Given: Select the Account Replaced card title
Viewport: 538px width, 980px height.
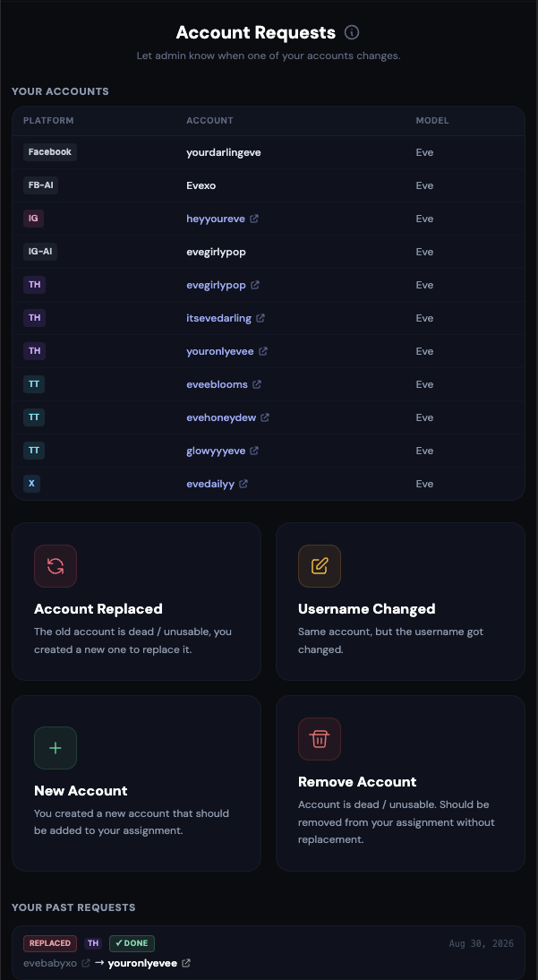Looking at the screenshot, I should point(98,609).
